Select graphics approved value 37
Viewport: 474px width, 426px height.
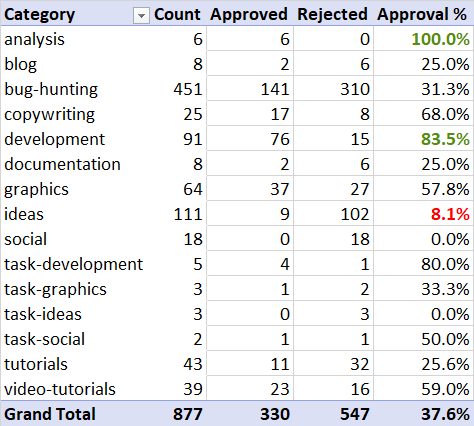point(280,189)
